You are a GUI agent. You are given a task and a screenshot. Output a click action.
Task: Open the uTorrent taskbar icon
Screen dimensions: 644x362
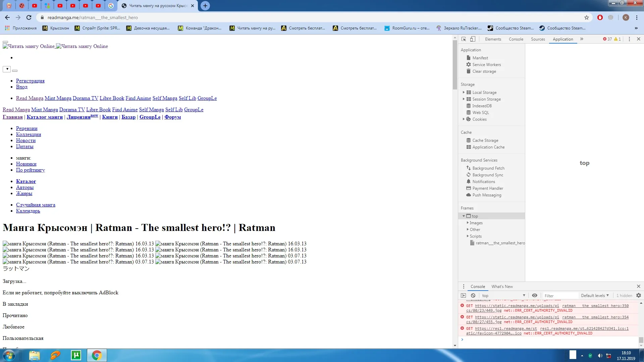pyautogui.click(x=76, y=355)
